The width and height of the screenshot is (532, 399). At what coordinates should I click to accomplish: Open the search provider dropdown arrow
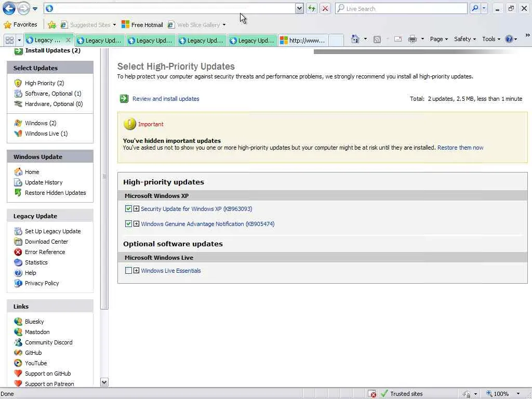[484, 8]
